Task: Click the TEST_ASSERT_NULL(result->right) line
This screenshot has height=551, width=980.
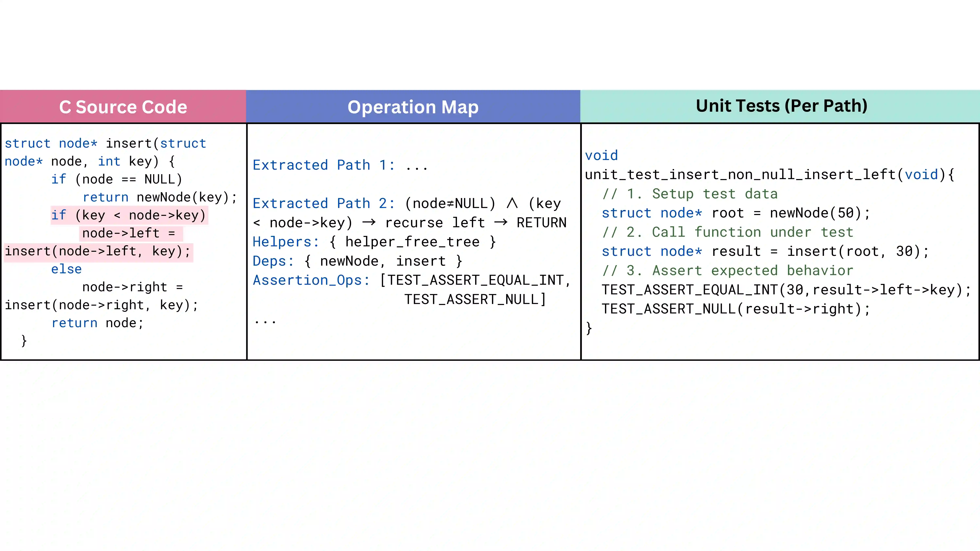Action: coord(736,309)
